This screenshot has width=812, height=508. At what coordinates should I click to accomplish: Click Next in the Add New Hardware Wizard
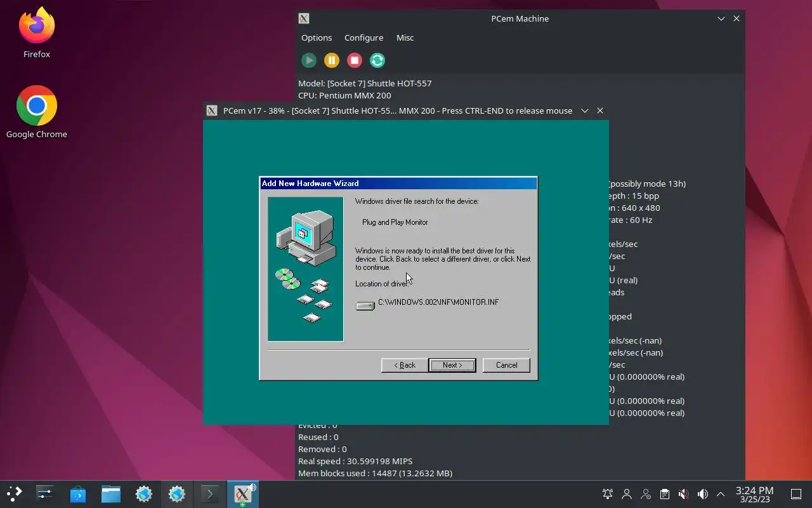tap(452, 365)
